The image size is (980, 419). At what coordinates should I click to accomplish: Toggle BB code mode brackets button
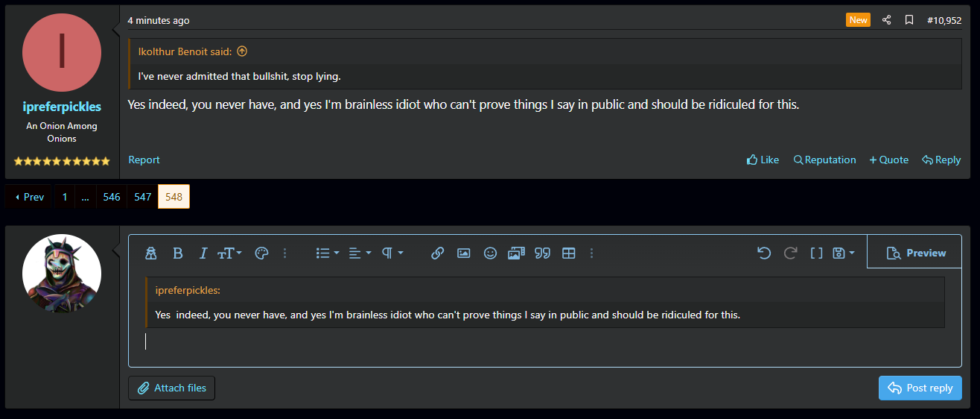pyautogui.click(x=816, y=253)
